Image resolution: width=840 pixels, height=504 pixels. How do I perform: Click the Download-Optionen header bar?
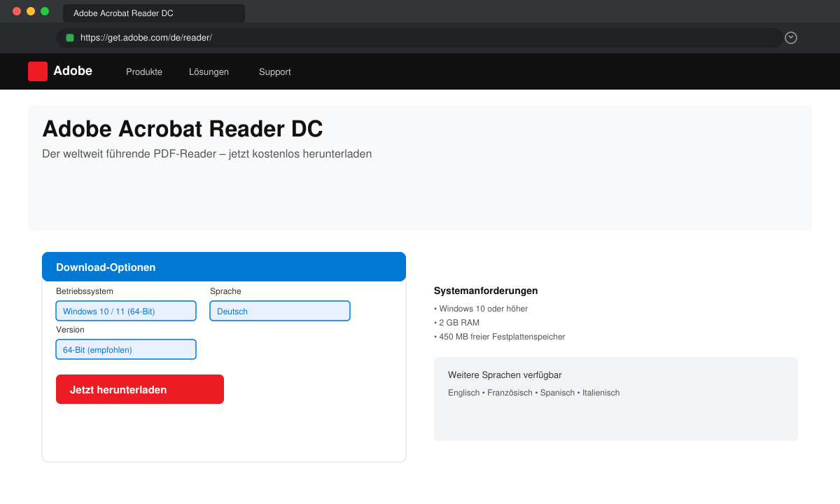(224, 267)
